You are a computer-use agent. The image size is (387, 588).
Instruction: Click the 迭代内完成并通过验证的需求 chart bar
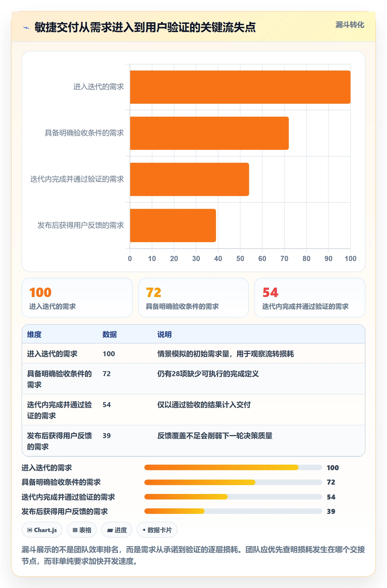[x=189, y=179]
